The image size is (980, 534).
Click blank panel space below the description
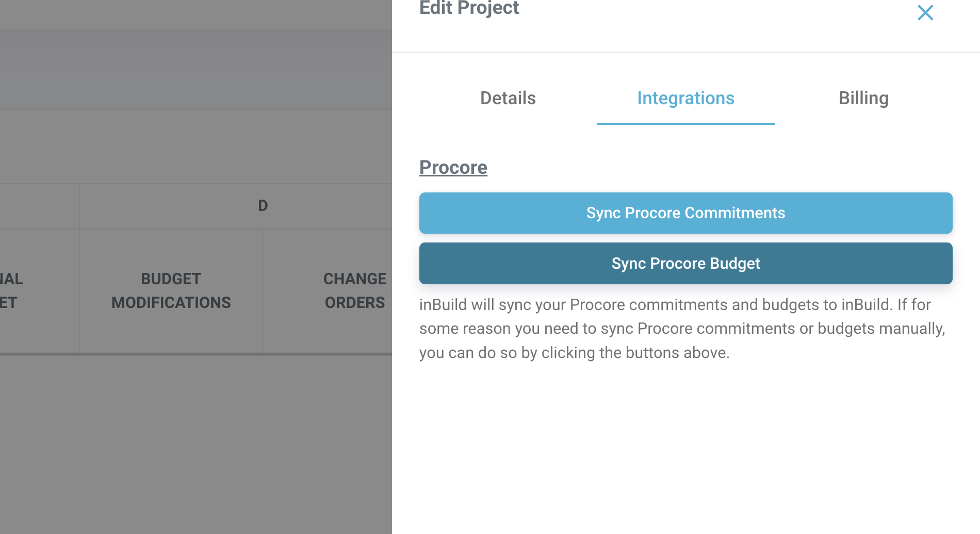[685, 449]
